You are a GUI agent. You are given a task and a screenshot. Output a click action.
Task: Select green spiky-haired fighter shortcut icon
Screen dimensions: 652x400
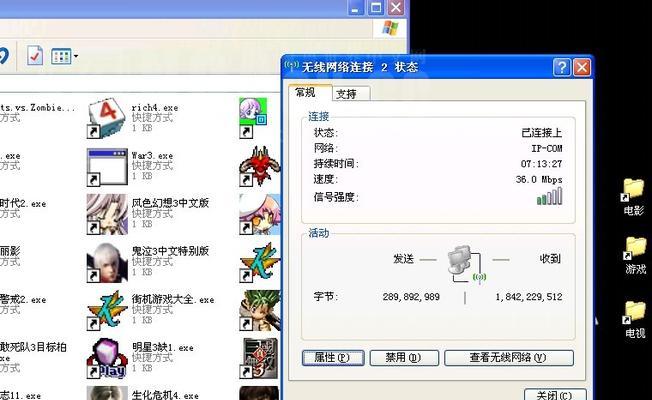259,310
